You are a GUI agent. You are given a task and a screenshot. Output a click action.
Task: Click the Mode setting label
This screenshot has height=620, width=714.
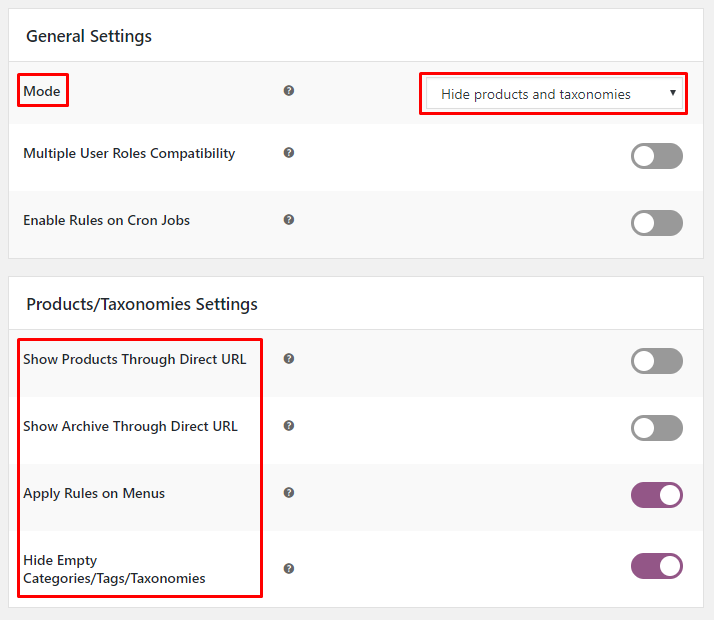[42, 91]
